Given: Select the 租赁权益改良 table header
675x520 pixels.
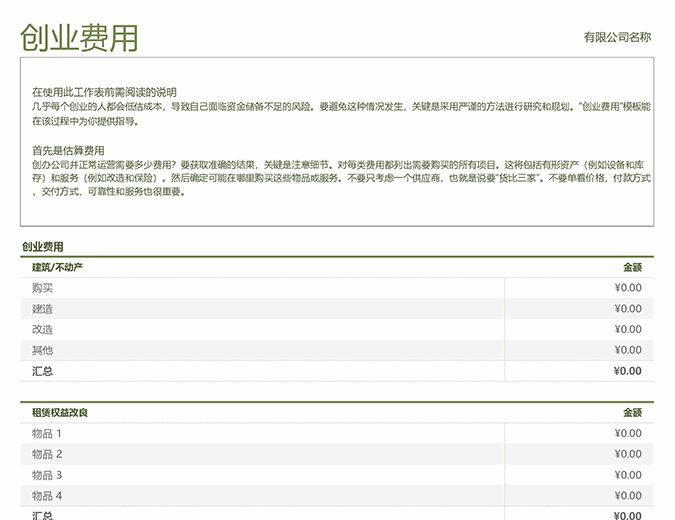Looking at the screenshot, I should click(x=67, y=412).
